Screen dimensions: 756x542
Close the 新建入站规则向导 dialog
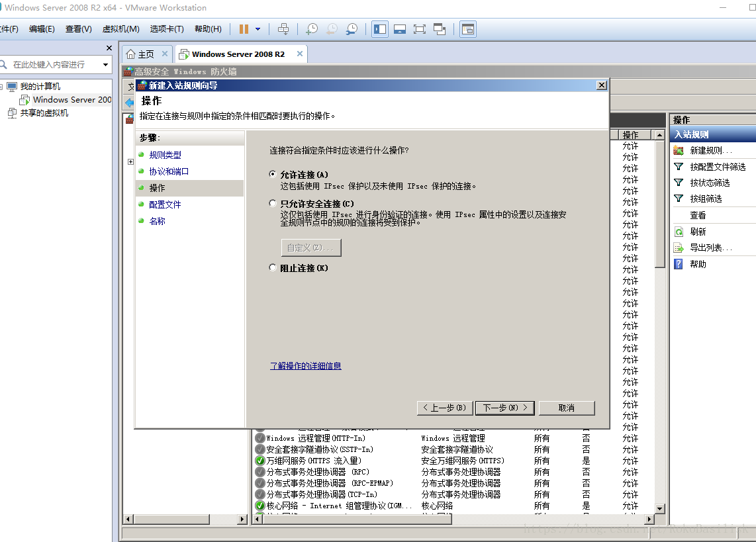[602, 85]
